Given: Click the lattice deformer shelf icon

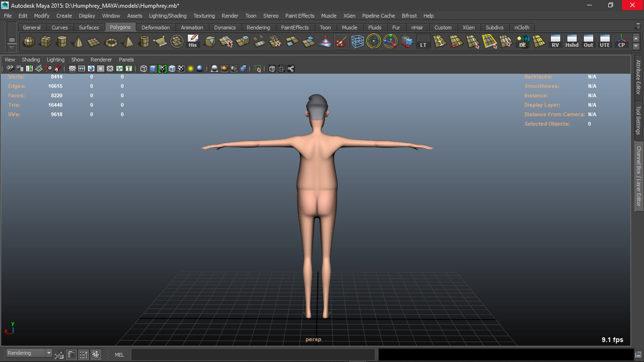Looking at the screenshot, I should pos(358,42).
